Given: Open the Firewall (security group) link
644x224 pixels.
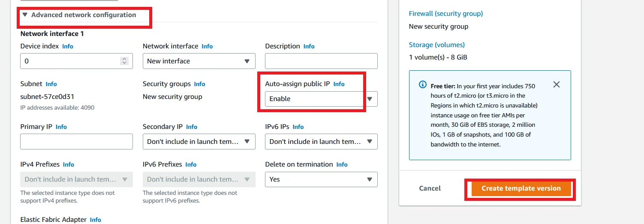Looking at the screenshot, I should point(446,14).
